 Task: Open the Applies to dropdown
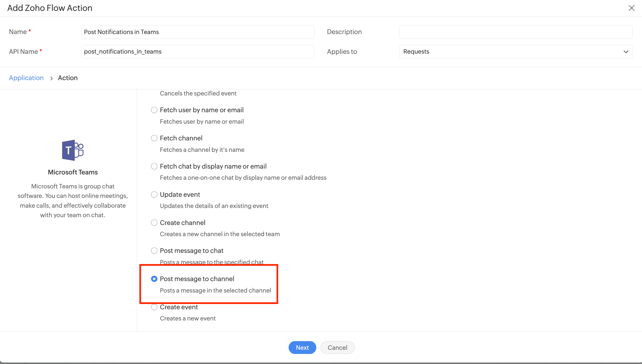515,52
